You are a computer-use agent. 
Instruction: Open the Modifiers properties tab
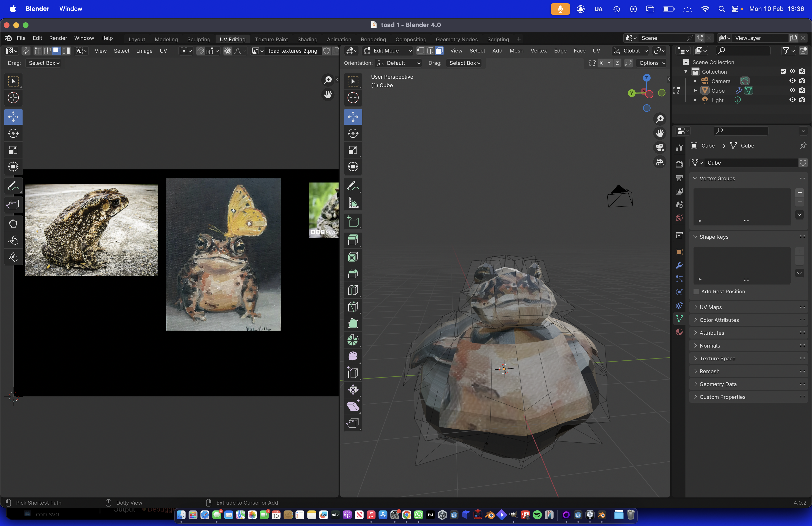click(x=679, y=265)
